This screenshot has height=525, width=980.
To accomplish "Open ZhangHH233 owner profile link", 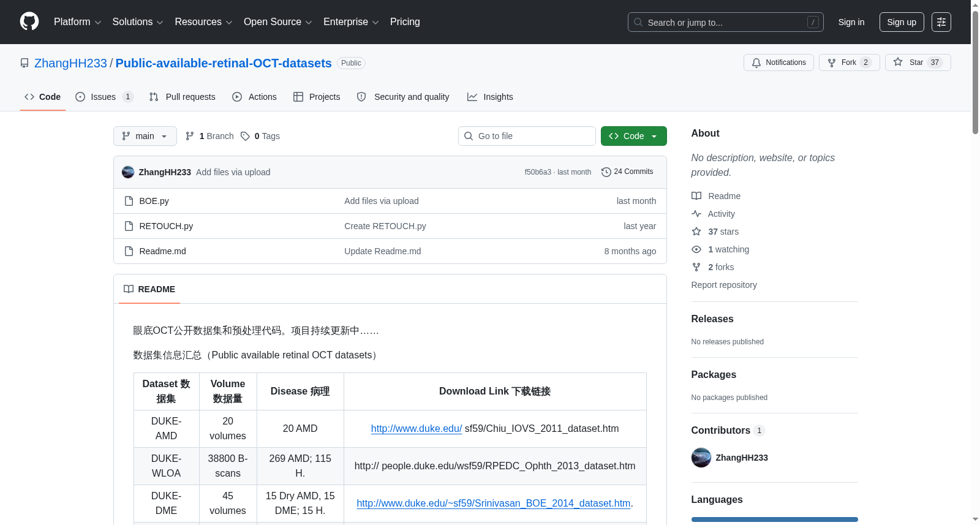I will (70, 63).
